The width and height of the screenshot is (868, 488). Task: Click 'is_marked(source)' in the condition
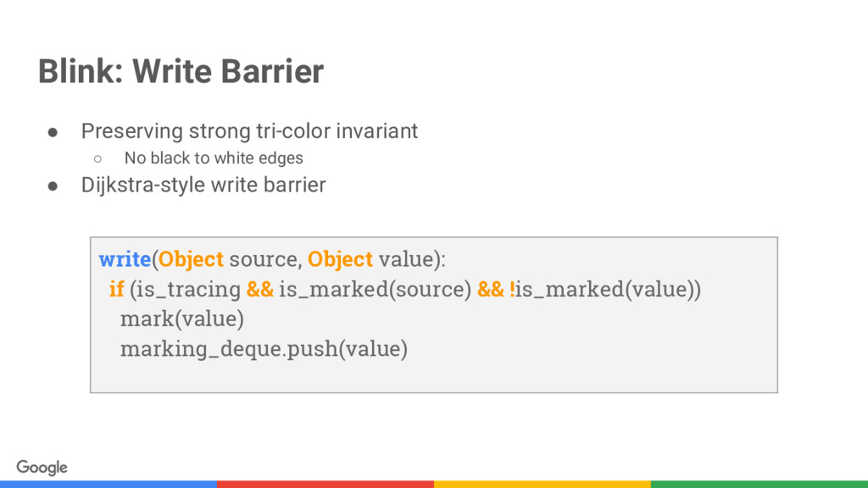[375, 290]
